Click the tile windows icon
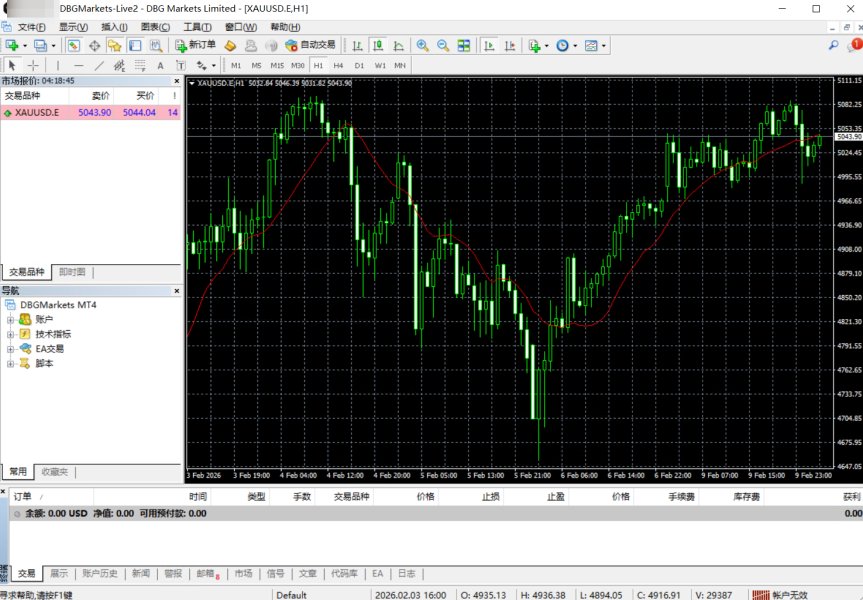863x600 pixels. click(464, 46)
